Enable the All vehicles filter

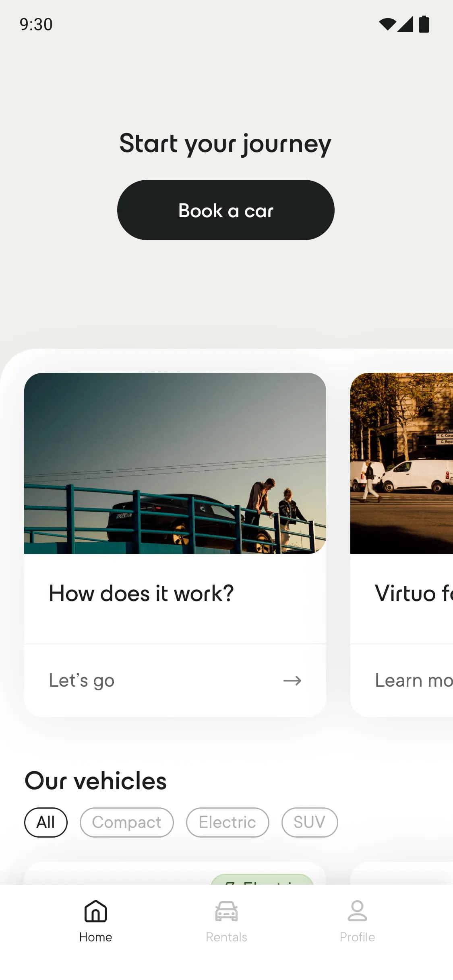click(46, 822)
